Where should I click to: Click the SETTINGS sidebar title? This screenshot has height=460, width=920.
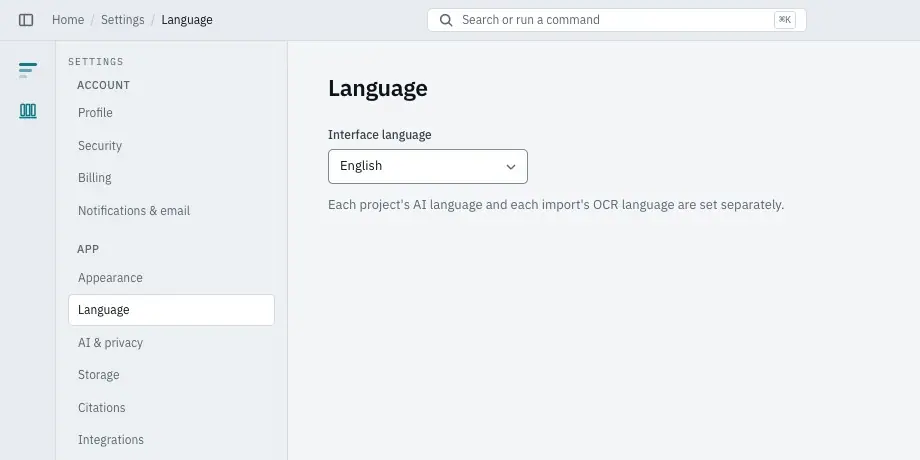(96, 62)
